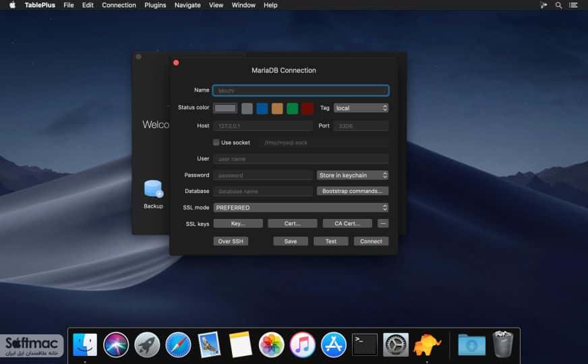Open the Store in keychain dropdown

tap(353, 175)
